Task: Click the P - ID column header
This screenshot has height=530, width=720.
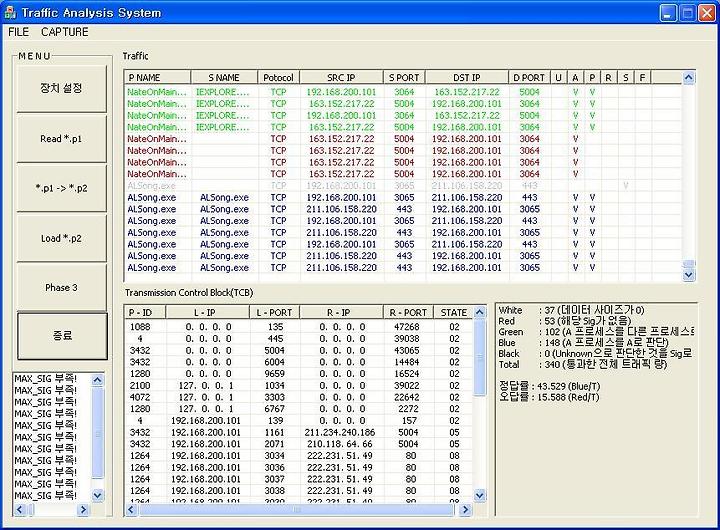Action: (145, 312)
